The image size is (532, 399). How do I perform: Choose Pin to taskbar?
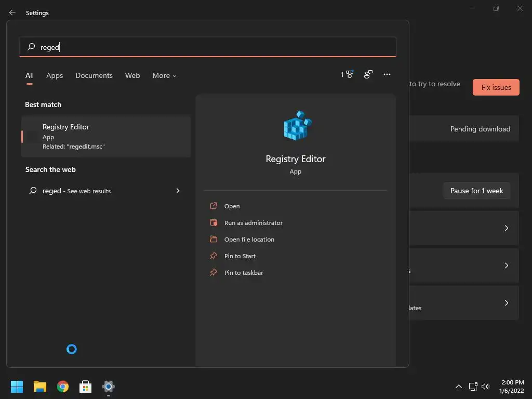[x=244, y=272]
